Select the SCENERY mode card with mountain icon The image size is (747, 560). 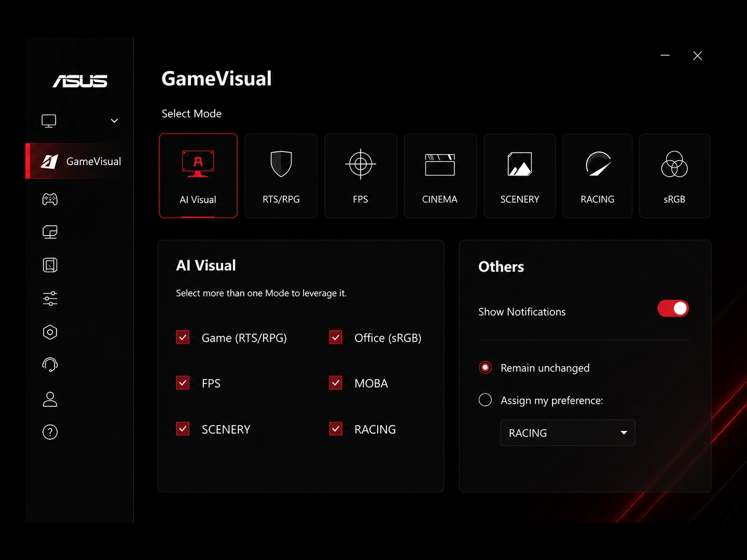pos(519,176)
